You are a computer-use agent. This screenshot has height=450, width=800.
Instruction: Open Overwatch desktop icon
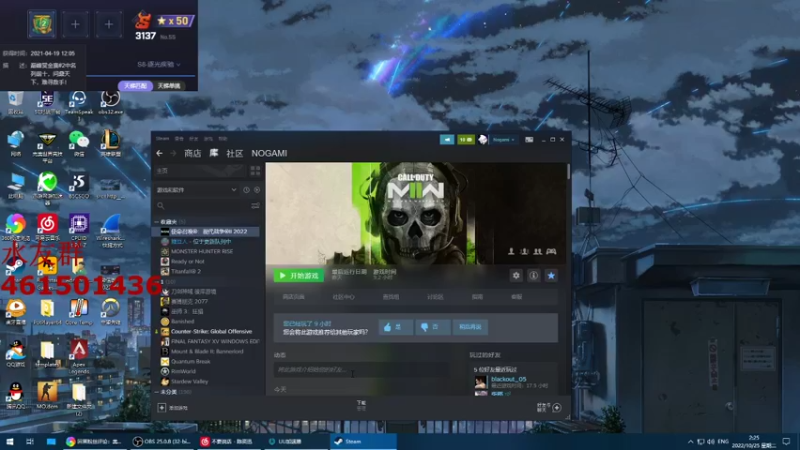[x=110, y=311]
